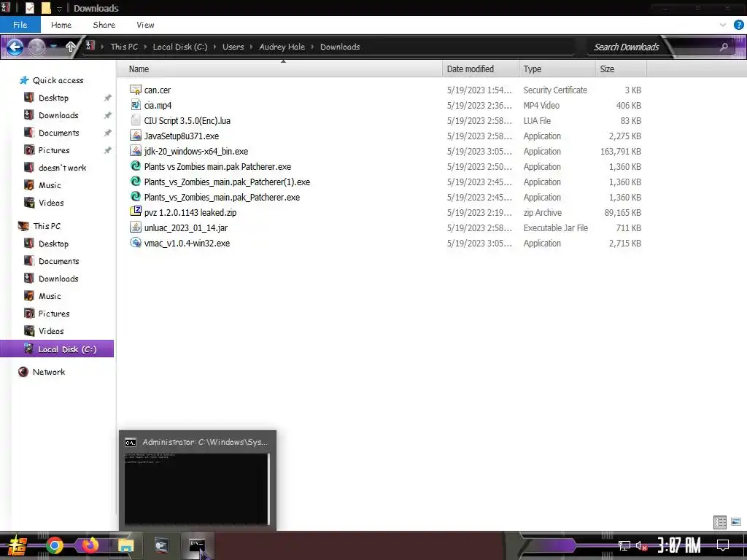Select This PC in the navigation pane

click(x=47, y=226)
